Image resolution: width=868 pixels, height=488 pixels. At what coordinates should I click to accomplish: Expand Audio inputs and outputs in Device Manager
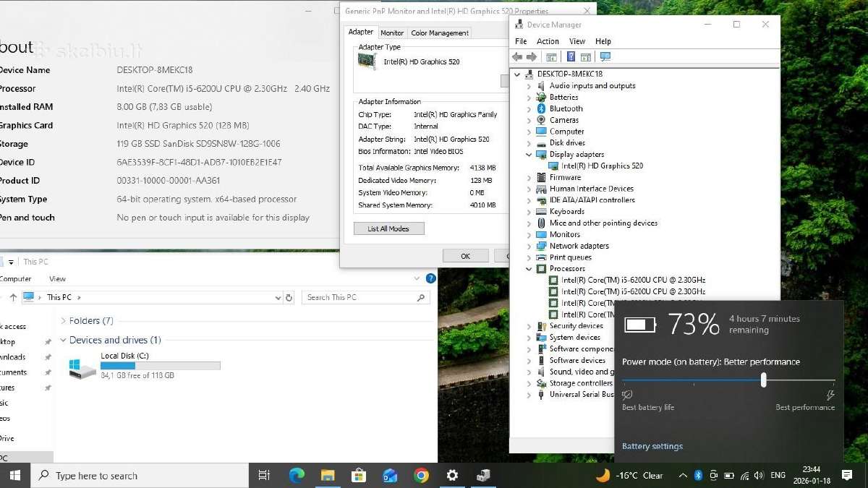pyautogui.click(x=529, y=86)
